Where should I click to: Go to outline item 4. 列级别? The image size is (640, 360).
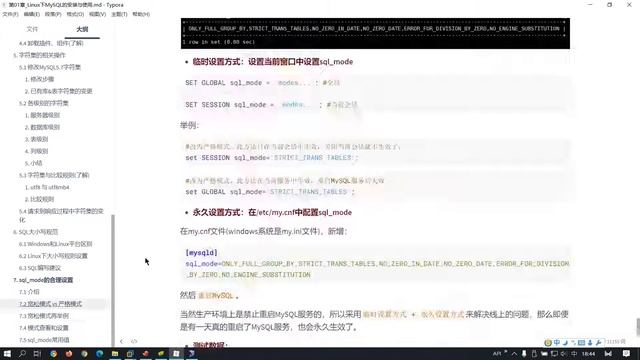pyautogui.click(x=37, y=151)
